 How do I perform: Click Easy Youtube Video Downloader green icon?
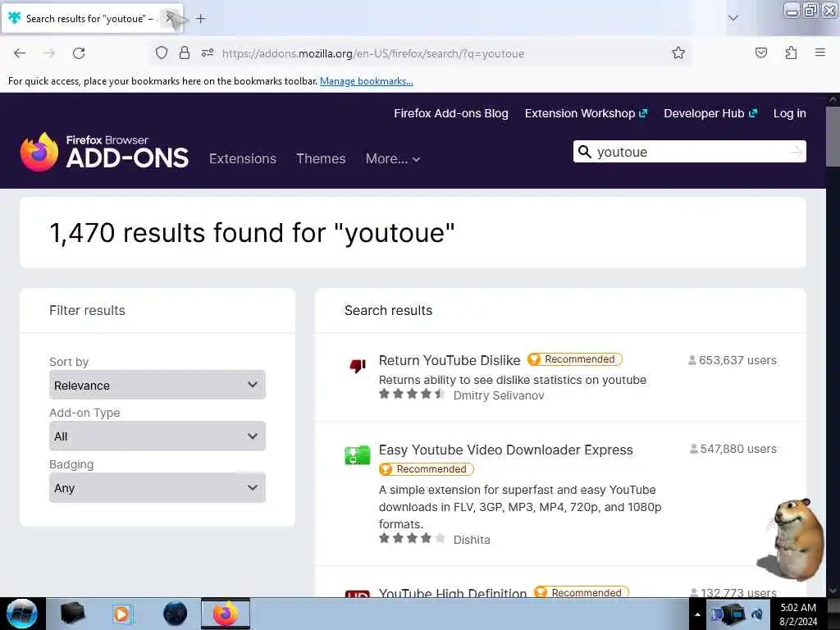coord(358,455)
